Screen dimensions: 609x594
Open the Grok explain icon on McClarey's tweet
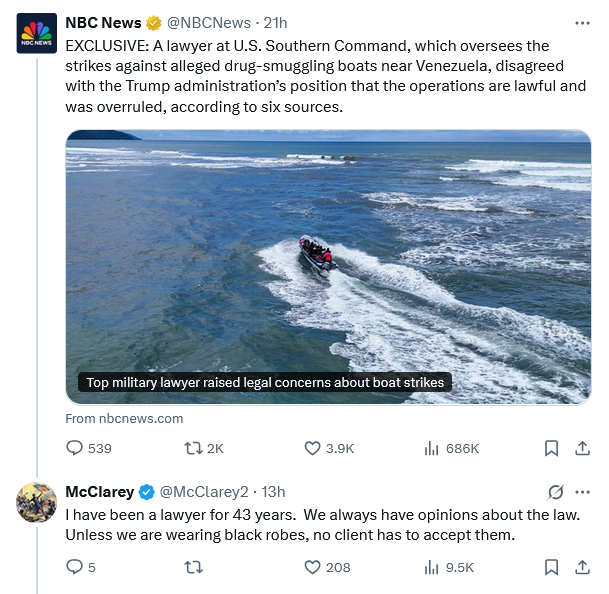coord(555,492)
